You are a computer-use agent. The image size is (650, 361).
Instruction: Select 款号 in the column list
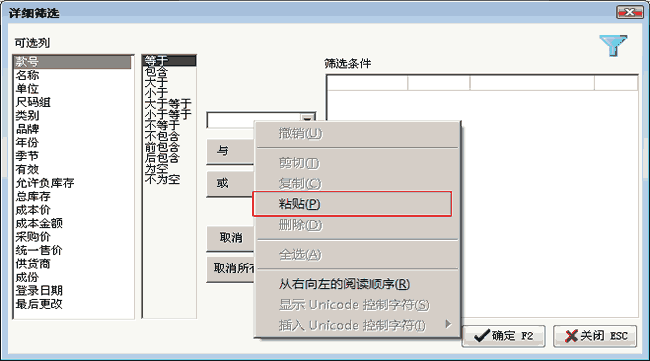coord(73,62)
